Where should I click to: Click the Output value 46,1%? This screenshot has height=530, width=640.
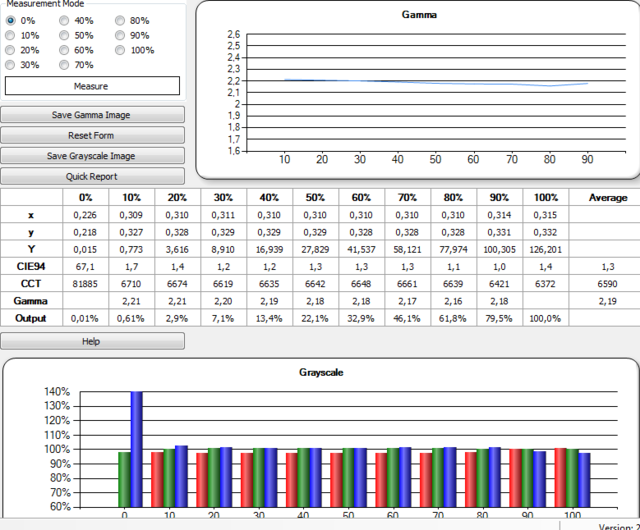point(407,318)
